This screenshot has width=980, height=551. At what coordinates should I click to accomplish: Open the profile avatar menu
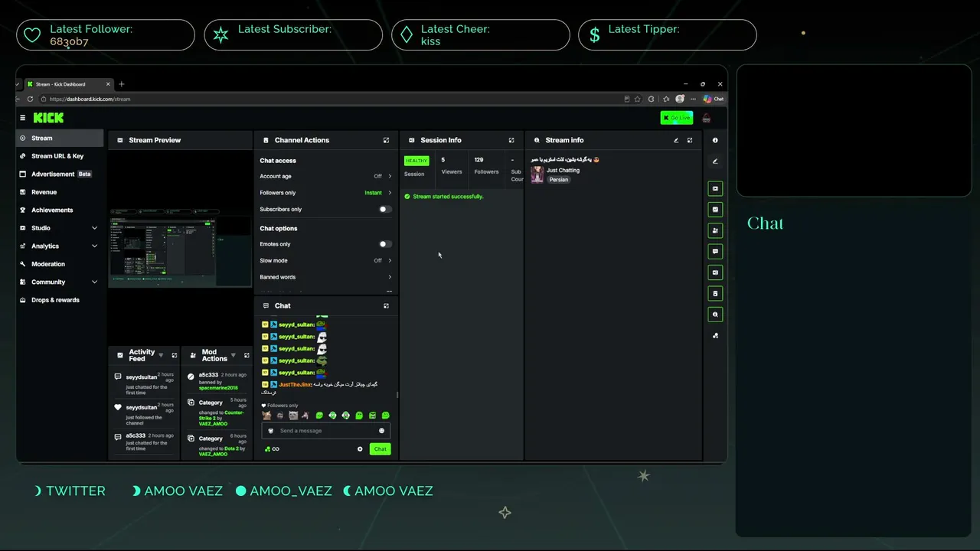[x=706, y=118]
